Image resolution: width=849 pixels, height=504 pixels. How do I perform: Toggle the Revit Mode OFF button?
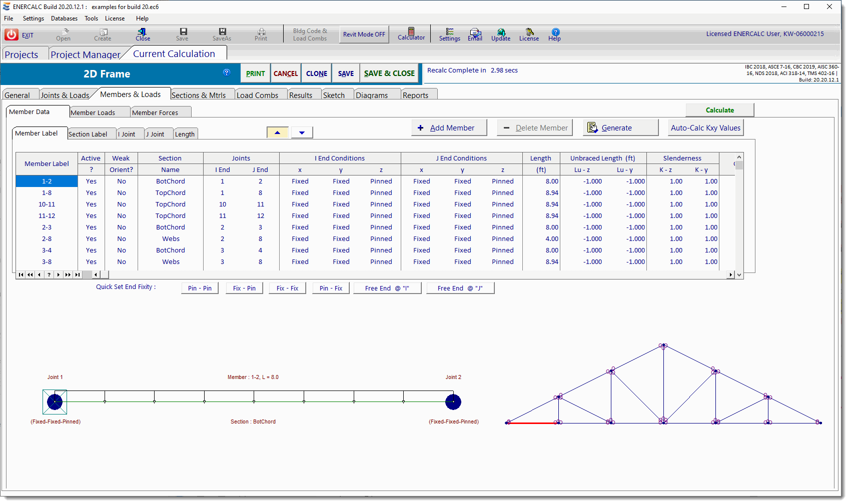(x=364, y=34)
